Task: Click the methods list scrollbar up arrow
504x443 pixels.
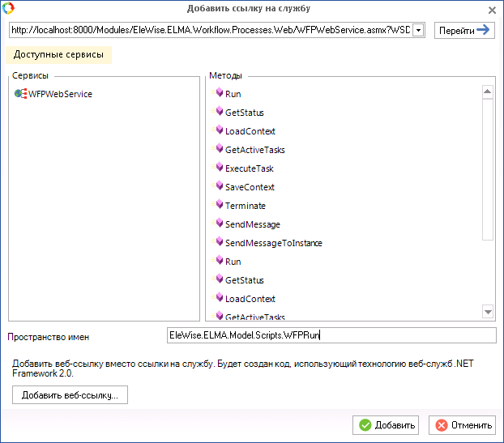Action: [x=488, y=92]
